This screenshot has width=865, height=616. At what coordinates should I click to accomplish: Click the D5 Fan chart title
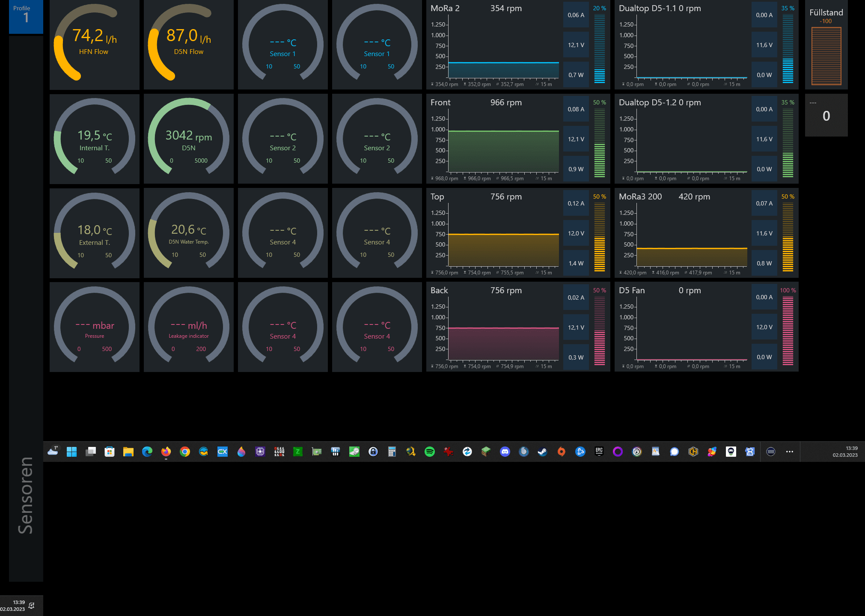[x=632, y=290]
